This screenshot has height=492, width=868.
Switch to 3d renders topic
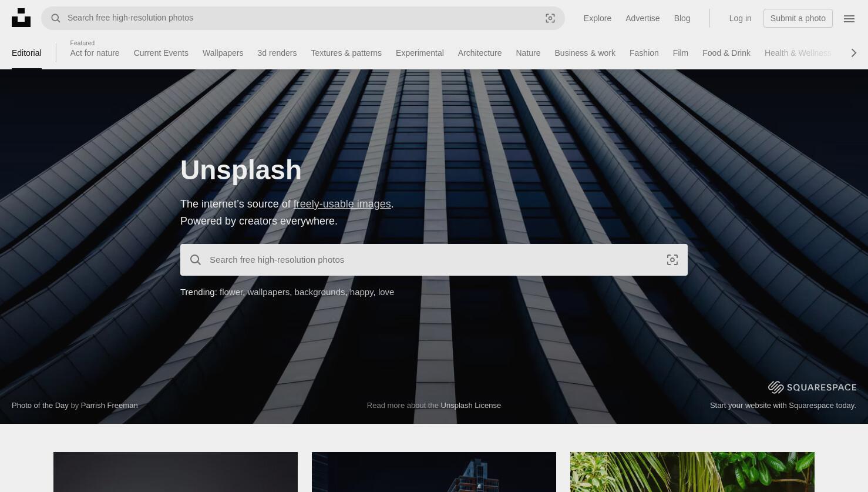(x=277, y=53)
